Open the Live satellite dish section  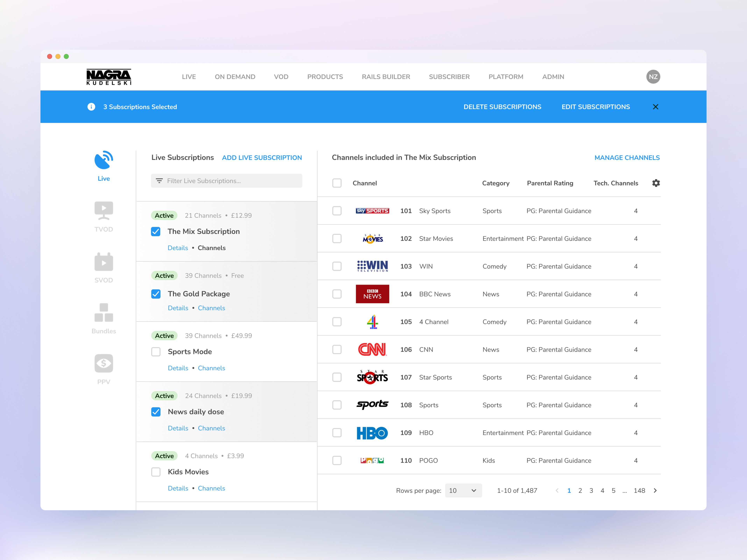coord(104,160)
